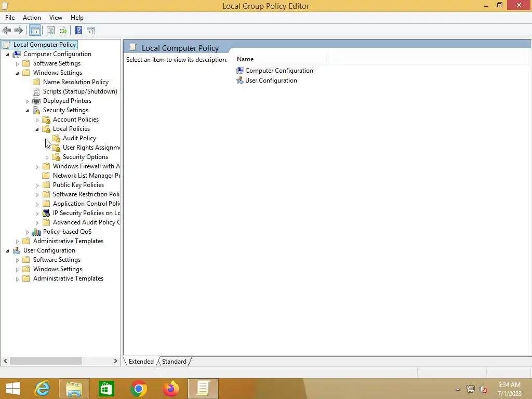Collapse the Computer Configuration node
The height and width of the screenshot is (399, 532).
coord(7,54)
